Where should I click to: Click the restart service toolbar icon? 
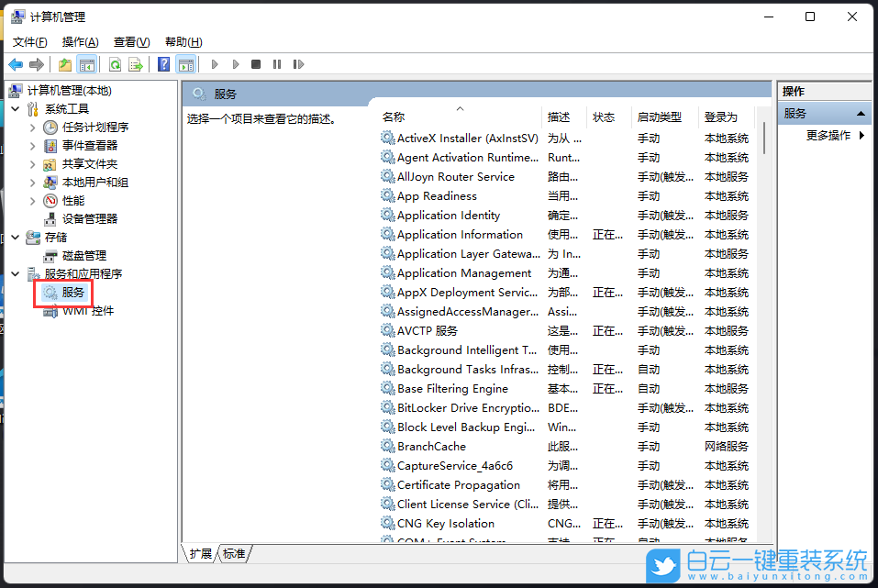(x=299, y=64)
